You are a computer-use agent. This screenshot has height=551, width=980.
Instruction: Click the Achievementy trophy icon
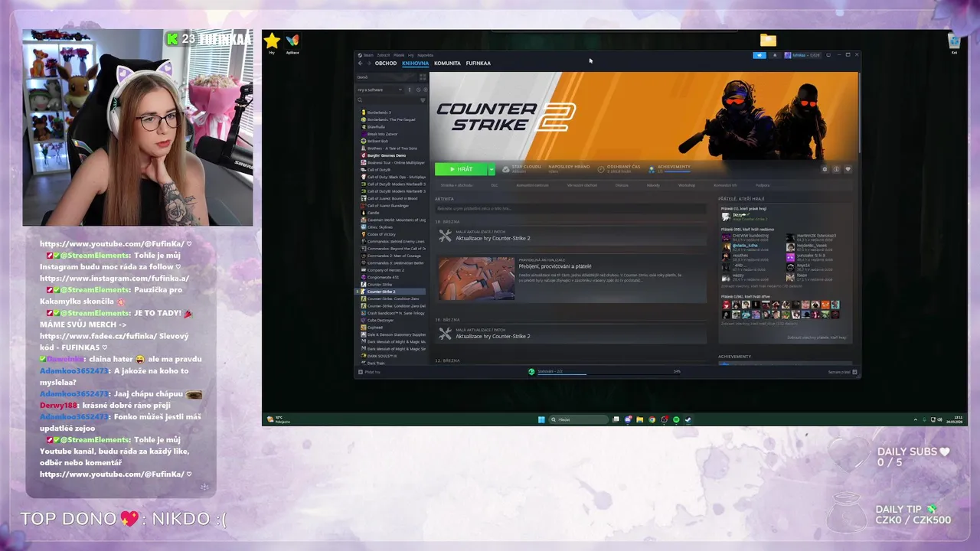(652, 169)
